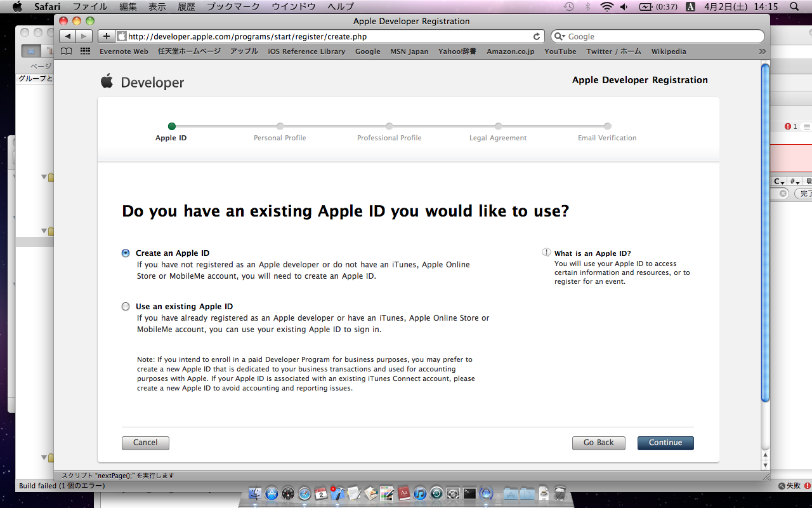Viewport: 812px width, 508px height.
Task: Open the ヘルプ menu
Action: coord(341,6)
